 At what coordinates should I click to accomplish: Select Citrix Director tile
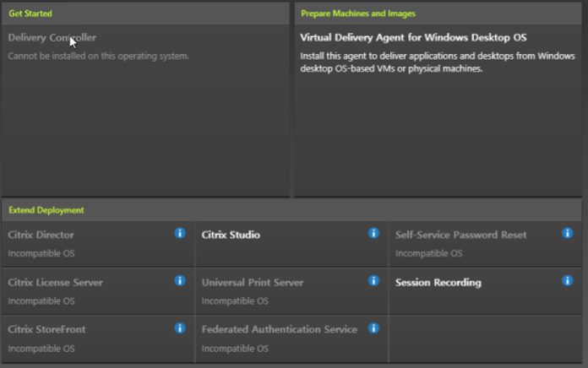pyautogui.click(x=98, y=244)
